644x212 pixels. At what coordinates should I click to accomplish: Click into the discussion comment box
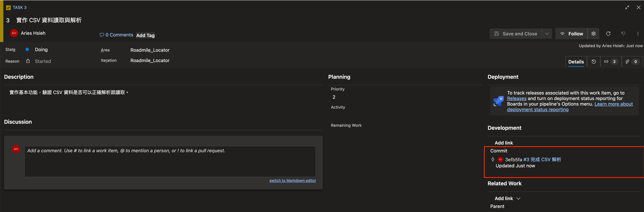[x=170, y=161]
